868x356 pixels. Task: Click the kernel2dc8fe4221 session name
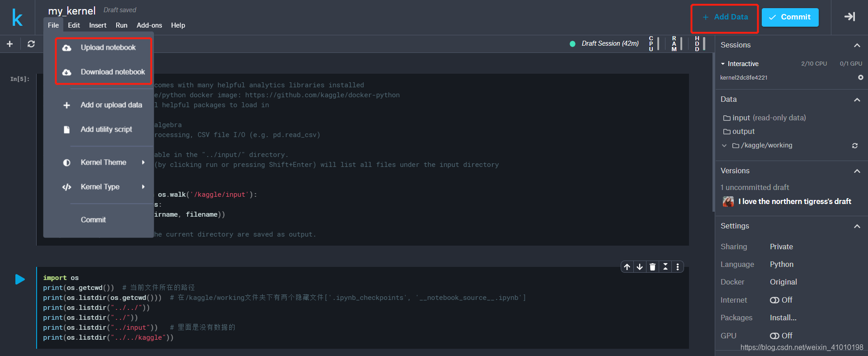[x=744, y=77]
